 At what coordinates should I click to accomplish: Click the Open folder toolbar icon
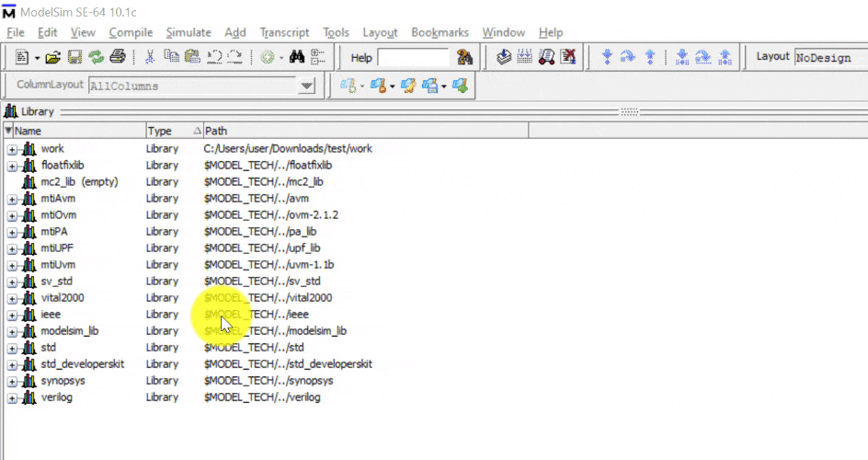coord(53,57)
